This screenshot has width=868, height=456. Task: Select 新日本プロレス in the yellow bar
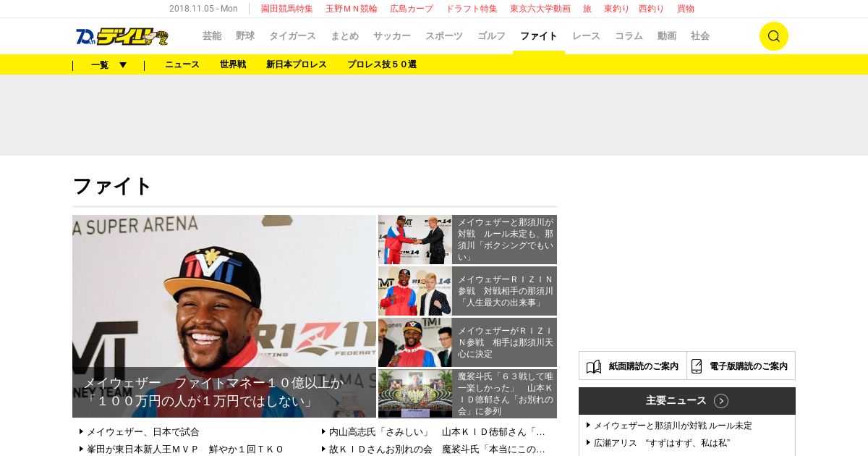click(x=297, y=64)
